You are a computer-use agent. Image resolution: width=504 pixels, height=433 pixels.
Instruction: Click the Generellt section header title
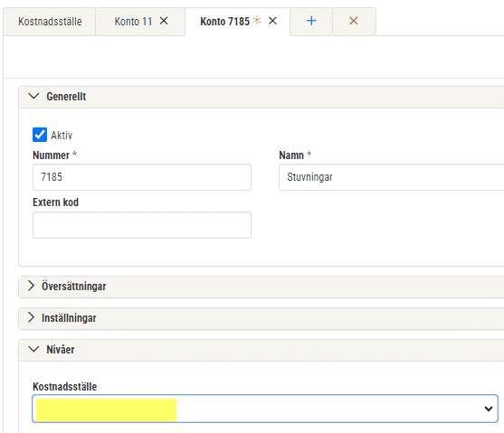(66, 97)
